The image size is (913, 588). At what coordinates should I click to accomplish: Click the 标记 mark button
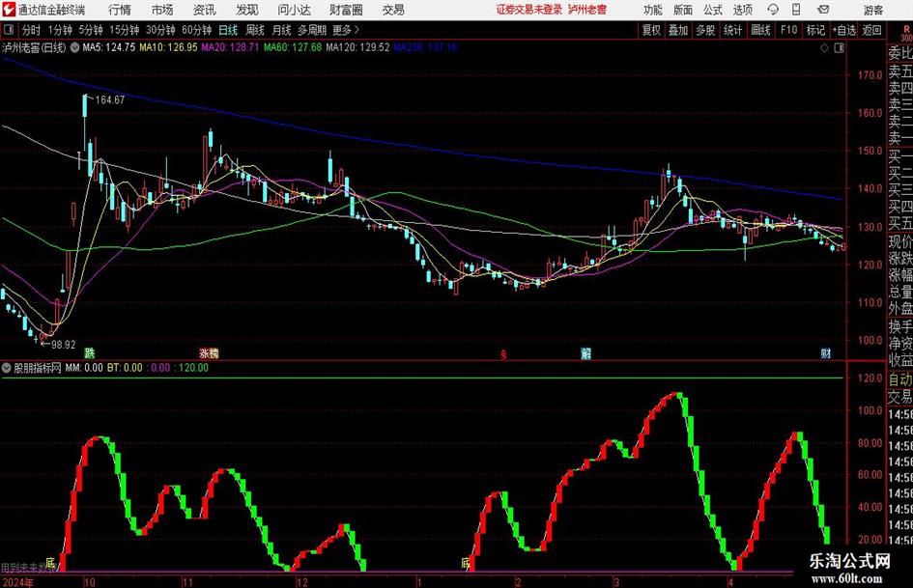tap(815, 30)
